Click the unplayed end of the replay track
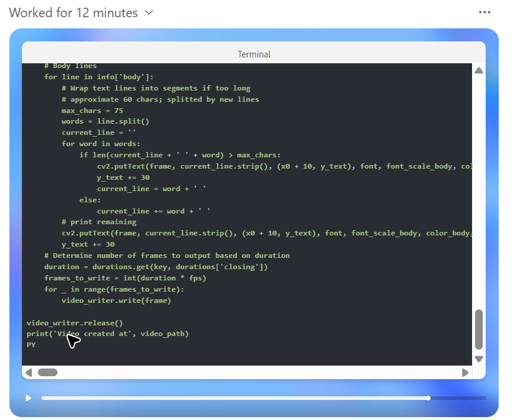 point(458,398)
